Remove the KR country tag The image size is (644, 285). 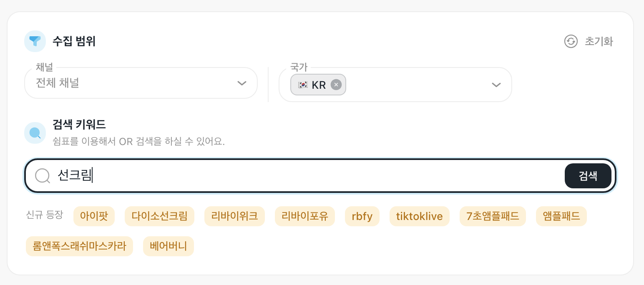[x=336, y=85]
